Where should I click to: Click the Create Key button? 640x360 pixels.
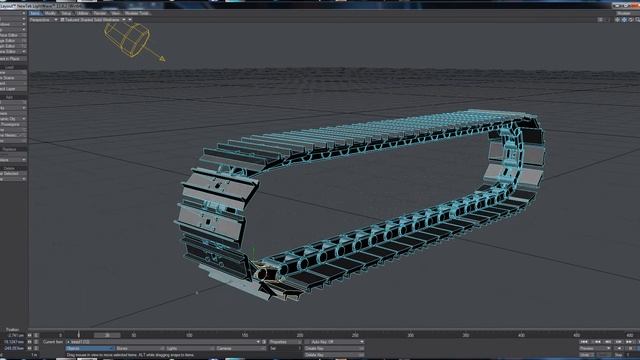[334, 348]
